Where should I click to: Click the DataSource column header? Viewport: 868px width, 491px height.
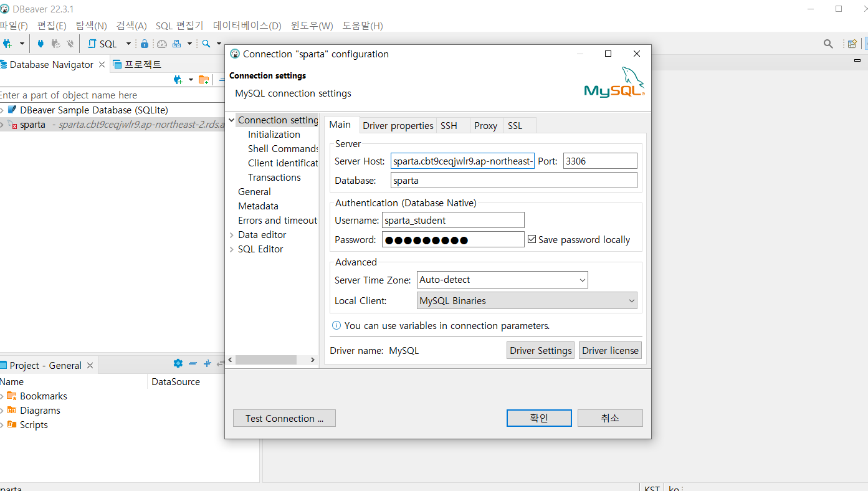click(176, 381)
